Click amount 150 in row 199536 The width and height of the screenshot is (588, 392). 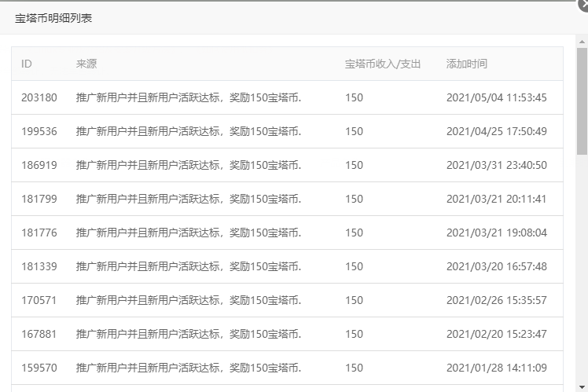(x=354, y=131)
